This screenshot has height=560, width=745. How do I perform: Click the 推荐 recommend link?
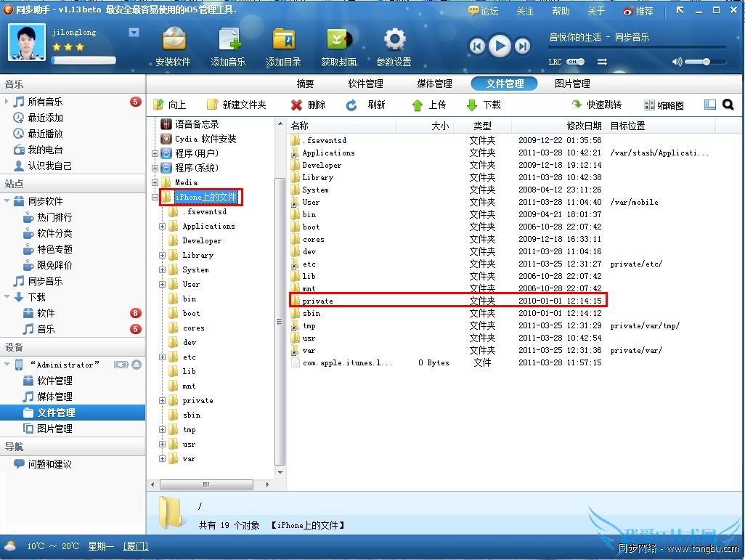638,11
